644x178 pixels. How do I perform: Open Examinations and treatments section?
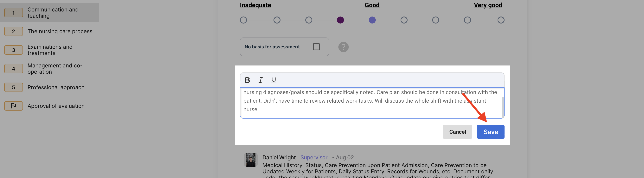(x=50, y=50)
